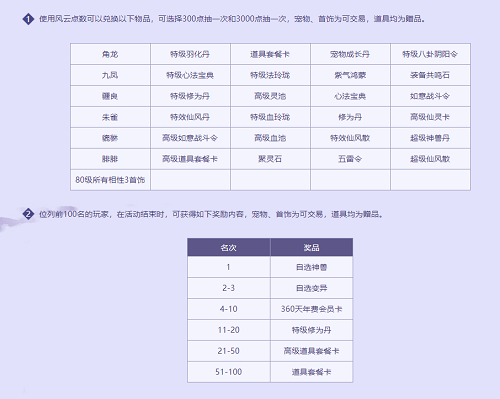Click the 奖品 column header
Viewport: 500px width, 399px height.
[x=312, y=247]
